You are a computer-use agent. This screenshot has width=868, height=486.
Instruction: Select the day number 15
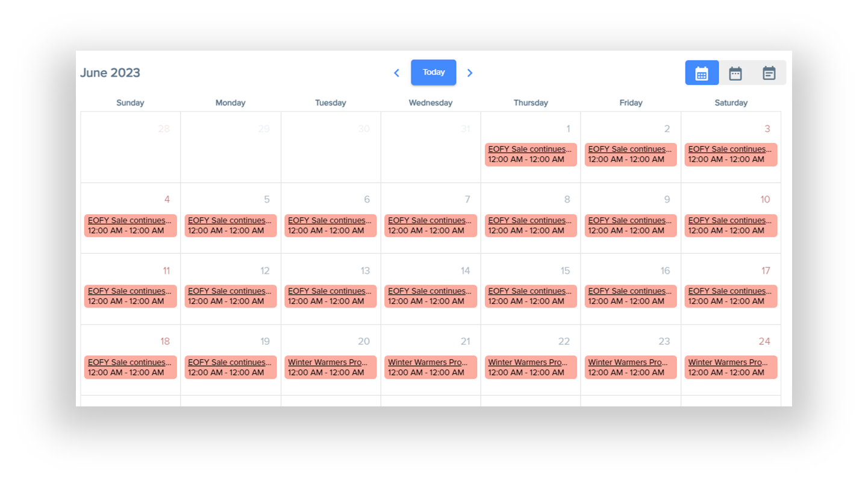[x=565, y=271]
